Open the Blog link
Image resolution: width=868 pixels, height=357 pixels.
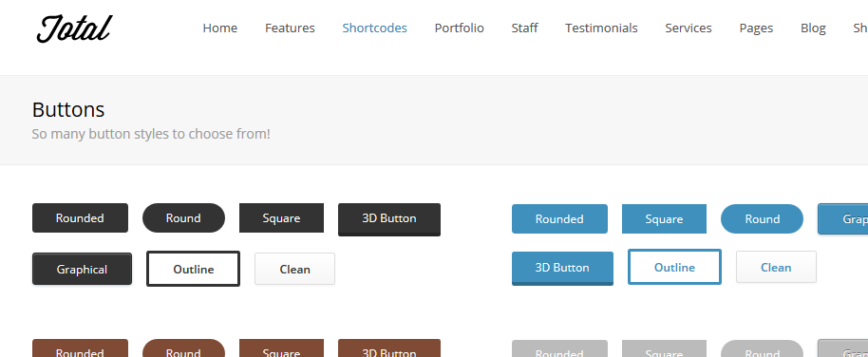813,28
